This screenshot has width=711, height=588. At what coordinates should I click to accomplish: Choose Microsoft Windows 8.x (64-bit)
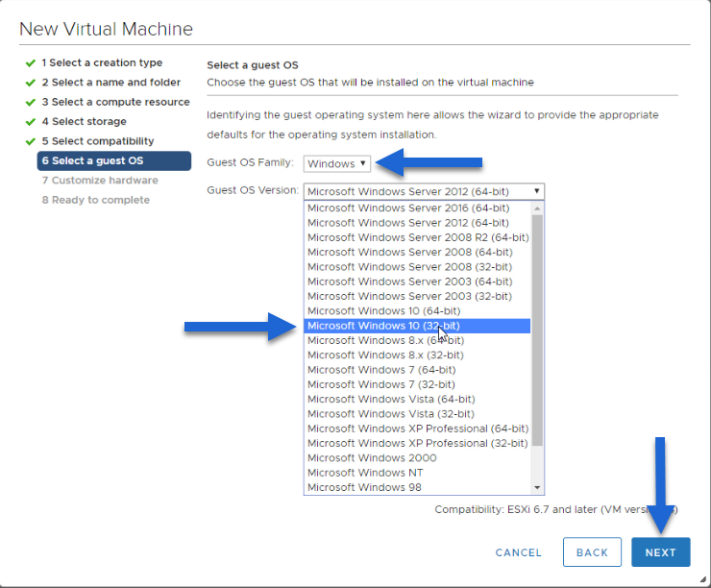[417, 340]
